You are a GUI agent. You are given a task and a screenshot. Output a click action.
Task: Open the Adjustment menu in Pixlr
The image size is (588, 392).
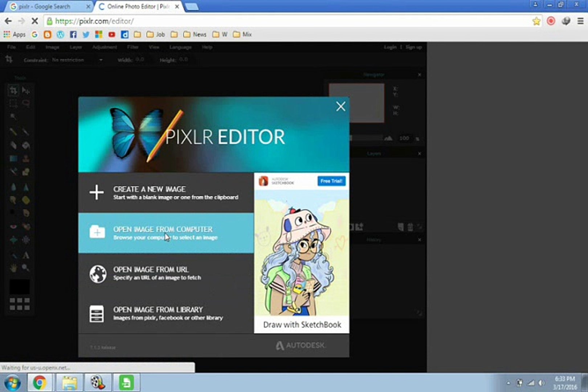(105, 47)
